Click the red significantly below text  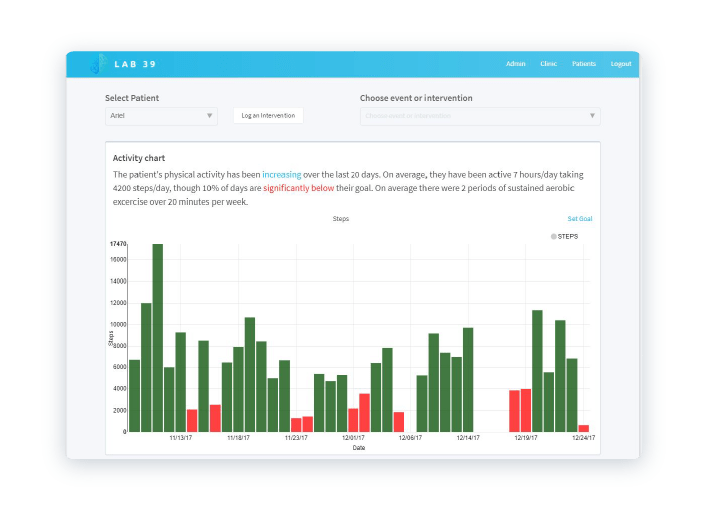298,188
